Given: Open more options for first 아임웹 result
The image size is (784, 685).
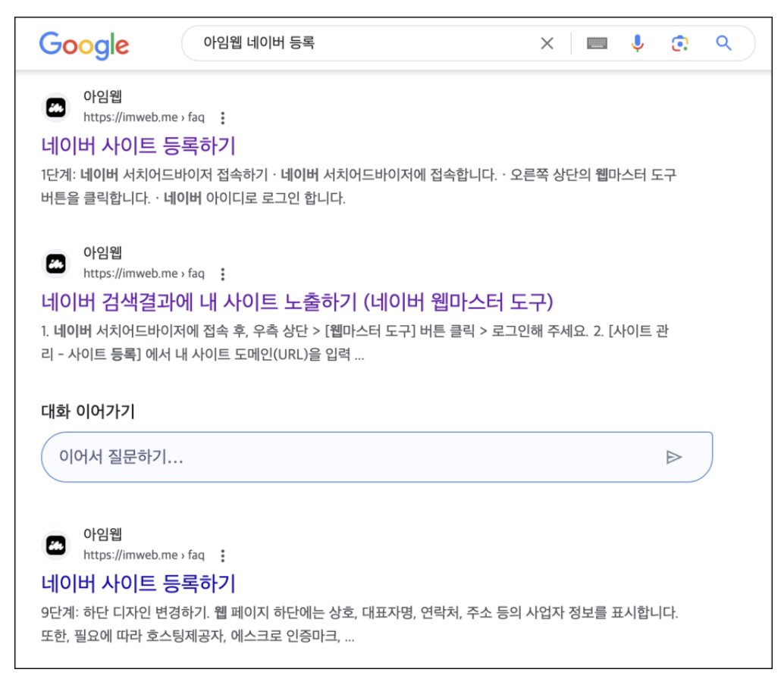Looking at the screenshot, I should [x=223, y=118].
